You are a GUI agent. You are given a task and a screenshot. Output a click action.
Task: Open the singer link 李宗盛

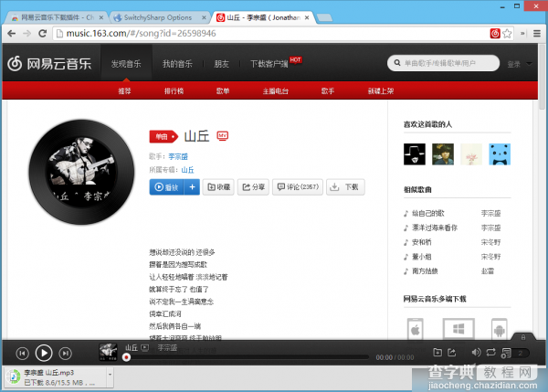178,156
